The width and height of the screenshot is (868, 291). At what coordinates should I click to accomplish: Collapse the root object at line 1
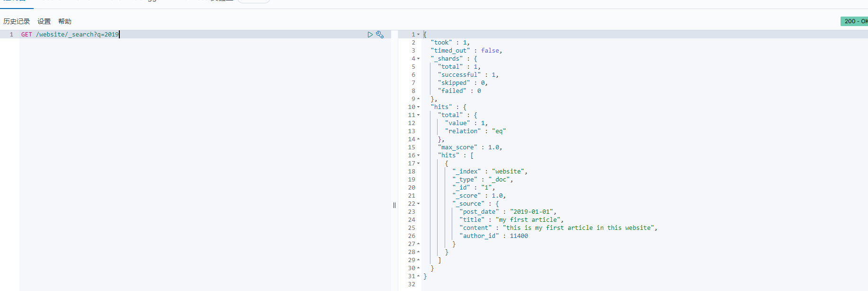pyautogui.click(x=419, y=35)
